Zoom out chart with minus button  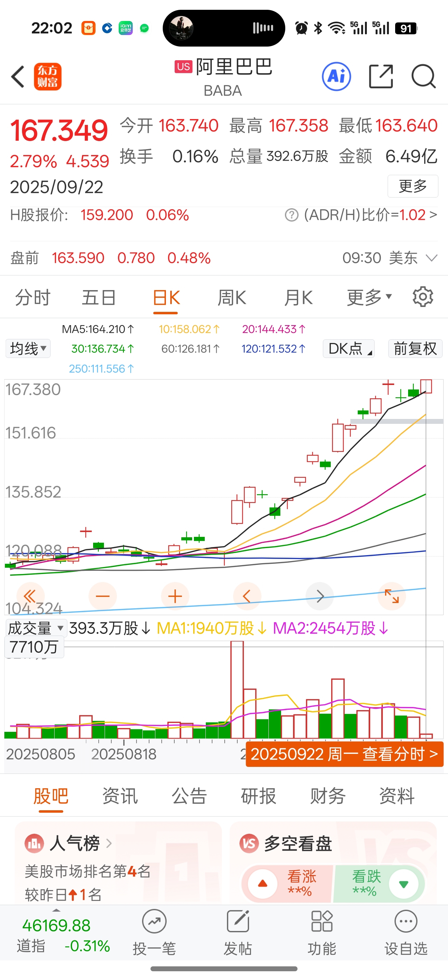coord(102,596)
